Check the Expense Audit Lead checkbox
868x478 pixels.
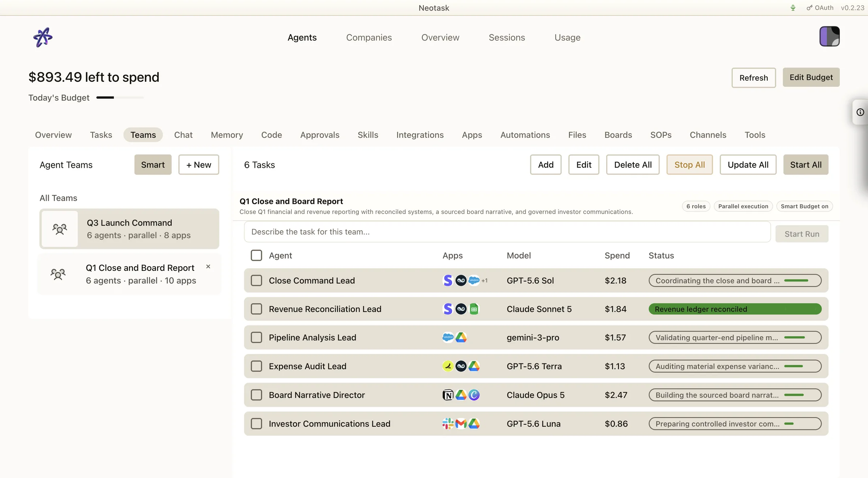(256, 366)
